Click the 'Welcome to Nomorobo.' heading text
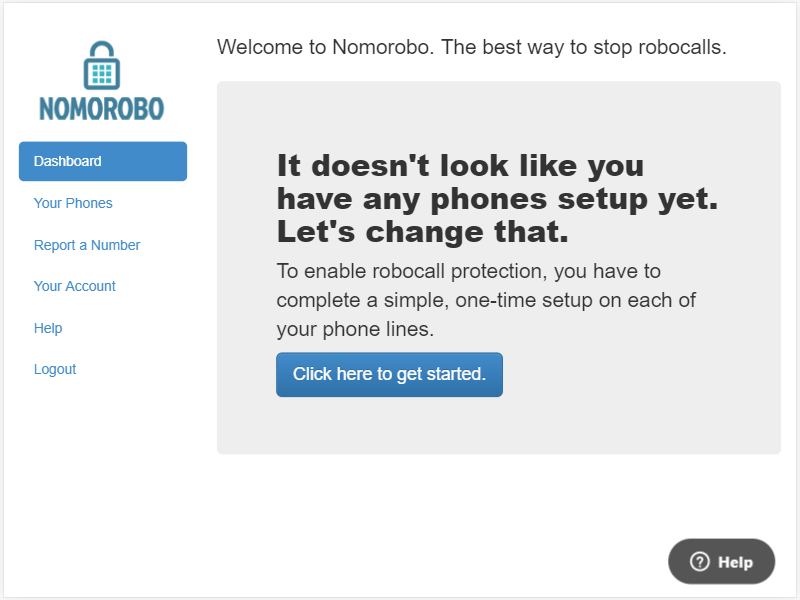The height and width of the screenshot is (600, 800). tap(326, 47)
